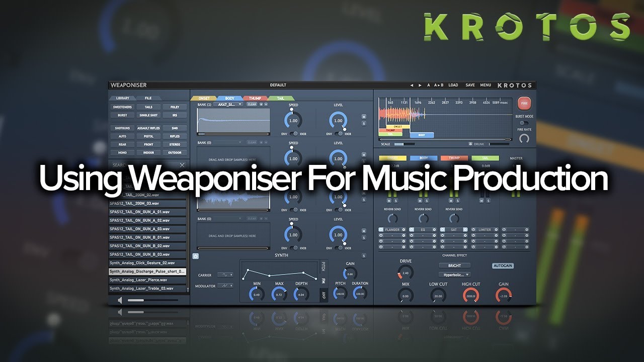
Task: Click the LOAD preset button
Action: pyautogui.click(x=453, y=85)
